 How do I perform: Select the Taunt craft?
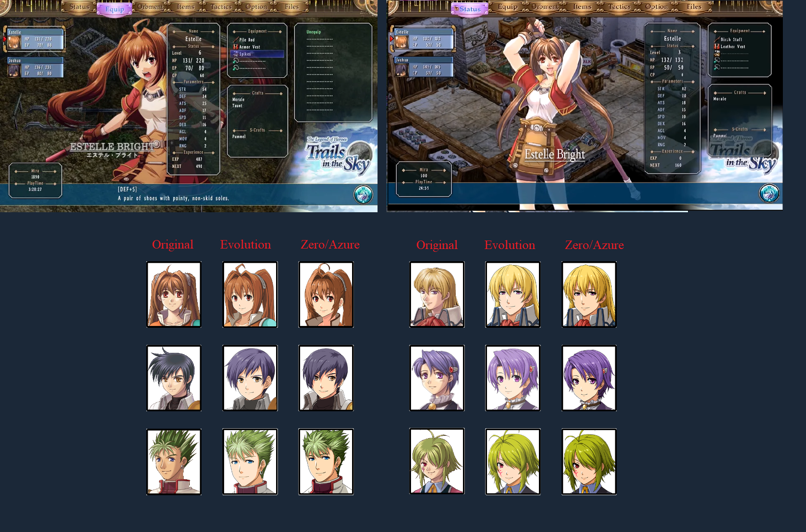(237, 106)
